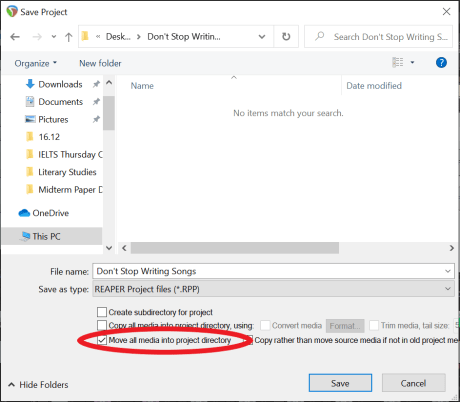Create a New folder
Screen dimensions: 460x402
(100, 63)
